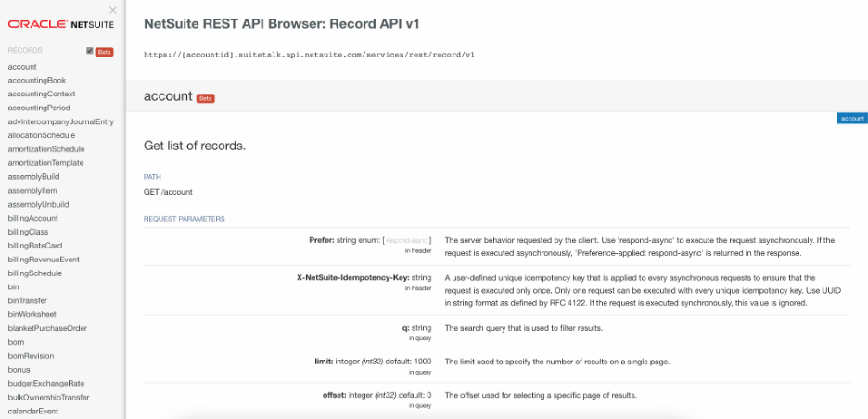The width and height of the screenshot is (868, 419).
Task: Click the q string parameter name
Action: (406, 328)
